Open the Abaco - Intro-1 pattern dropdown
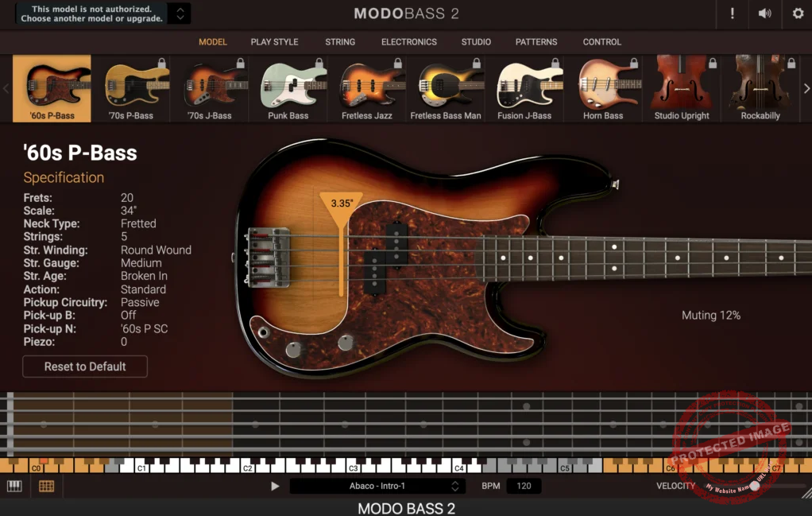Image resolution: width=812 pixels, height=516 pixels. 377,486
